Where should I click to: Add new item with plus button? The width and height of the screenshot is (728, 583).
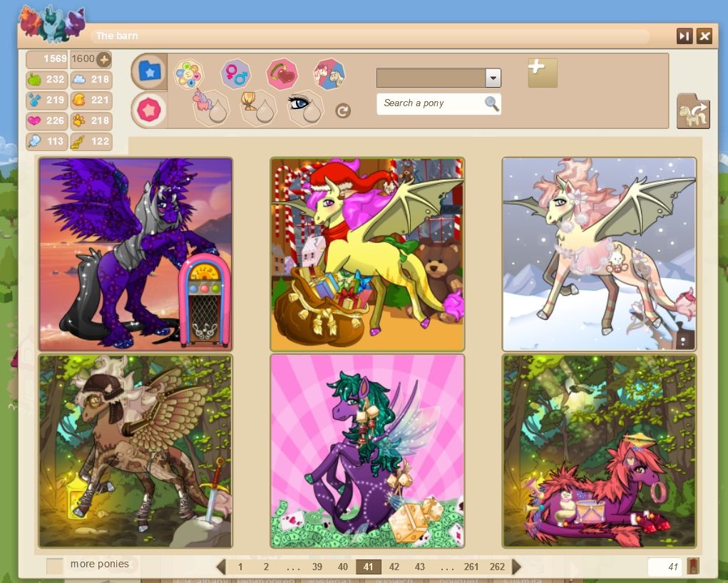coord(543,73)
